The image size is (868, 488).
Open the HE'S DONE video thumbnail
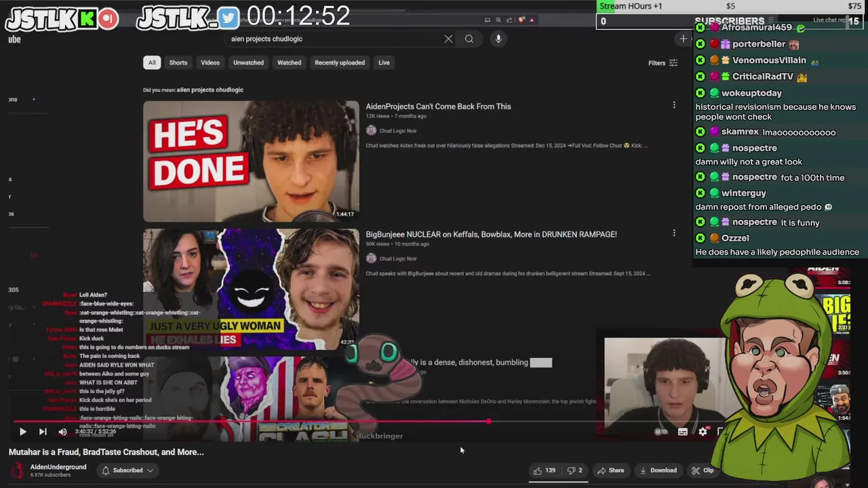(x=251, y=161)
